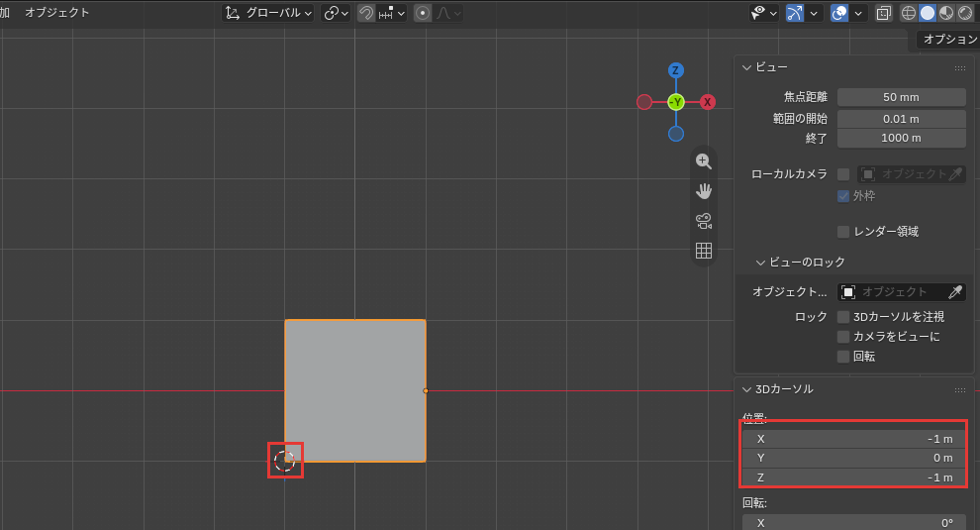This screenshot has width=980, height=530.
Task: Click the view lock オブジェクト selector field
Action: [901, 292]
